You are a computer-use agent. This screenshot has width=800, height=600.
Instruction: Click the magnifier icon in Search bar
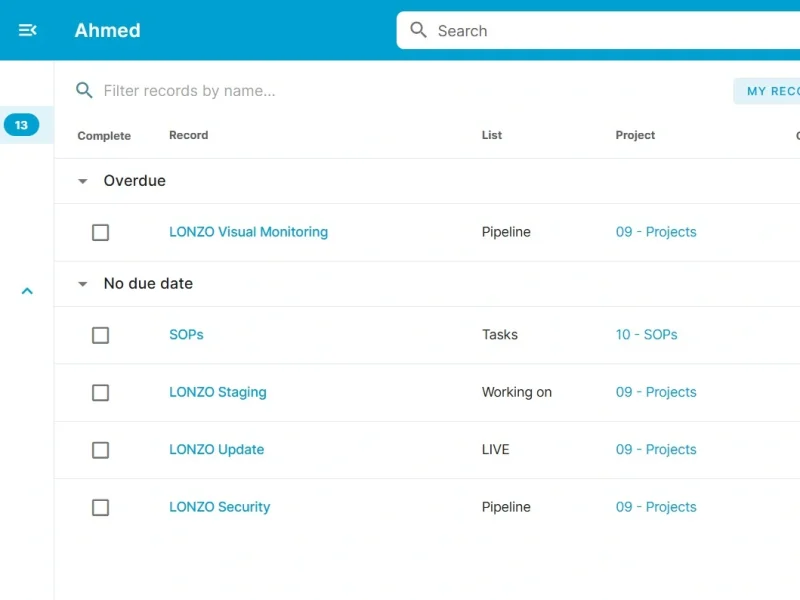click(x=418, y=30)
